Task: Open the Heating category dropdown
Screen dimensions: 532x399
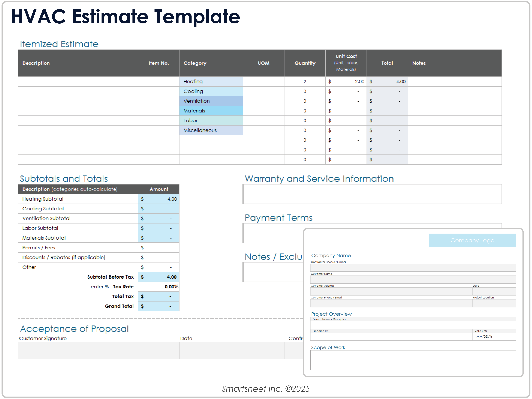Action: 211,81
